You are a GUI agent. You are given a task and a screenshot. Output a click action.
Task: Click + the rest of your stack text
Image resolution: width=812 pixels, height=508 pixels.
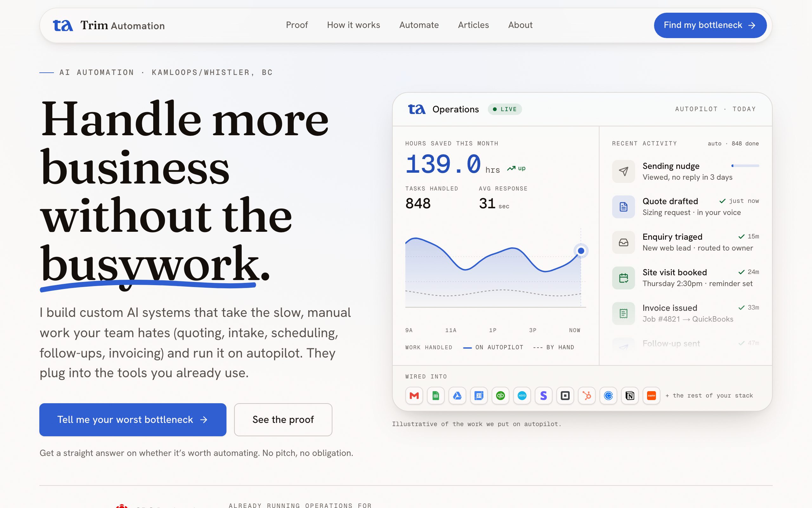[x=709, y=396]
